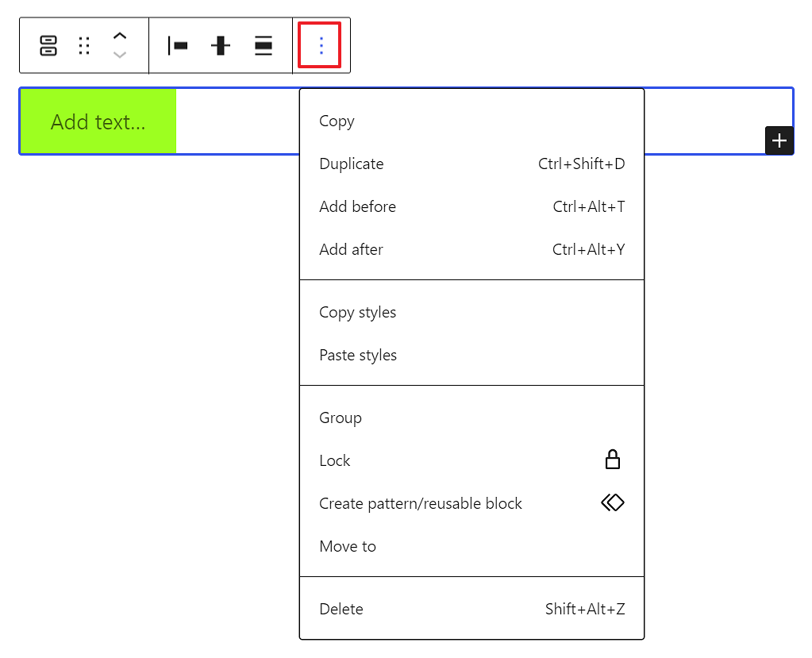Select the justify items center icon
Image resolution: width=812 pixels, height=658 pixels.
pos(220,45)
